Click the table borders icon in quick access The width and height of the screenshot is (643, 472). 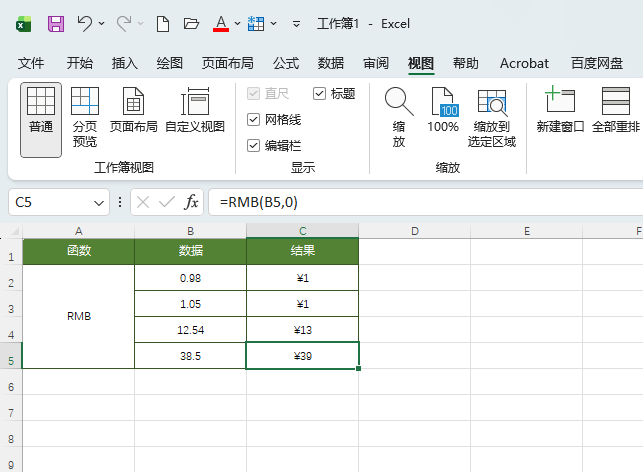pyautogui.click(x=256, y=24)
